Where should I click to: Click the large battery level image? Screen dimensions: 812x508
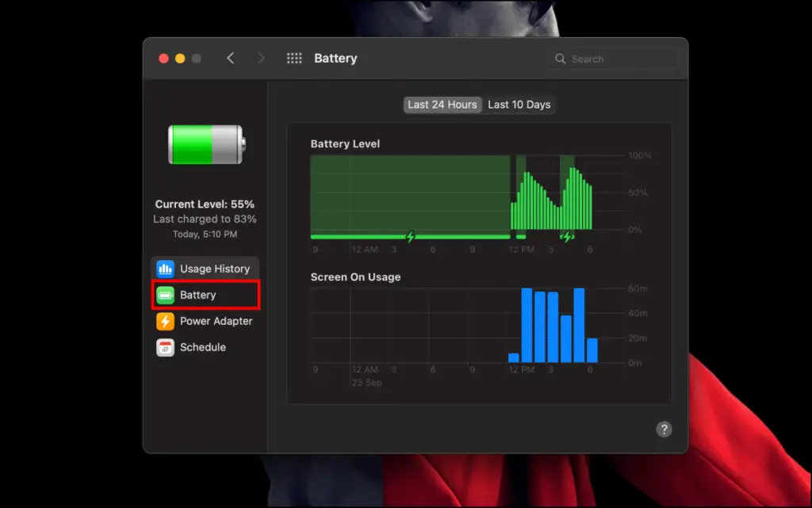click(207, 144)
